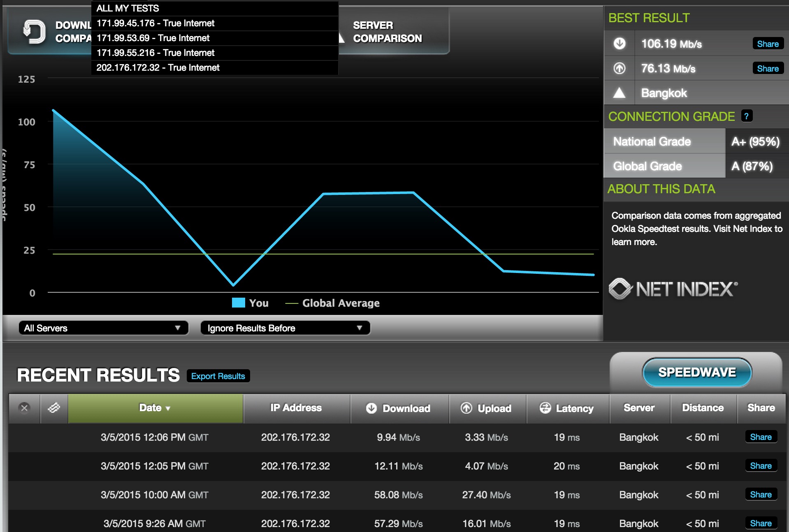Image resolution: width=789 pixels, height=532 pixels.
Task: Sort results by Date column
Action: (x=155, y=408)
